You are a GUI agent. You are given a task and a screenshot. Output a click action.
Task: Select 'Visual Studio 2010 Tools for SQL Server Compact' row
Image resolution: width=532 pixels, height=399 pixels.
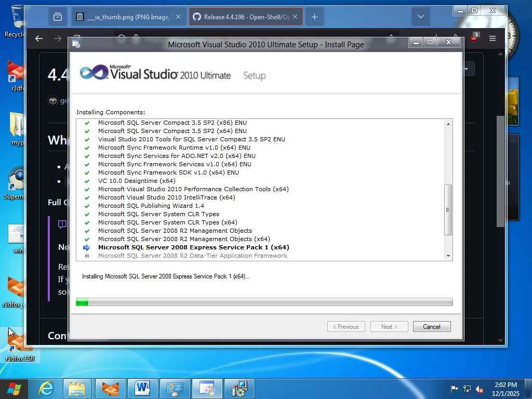(x=191, y=139)
